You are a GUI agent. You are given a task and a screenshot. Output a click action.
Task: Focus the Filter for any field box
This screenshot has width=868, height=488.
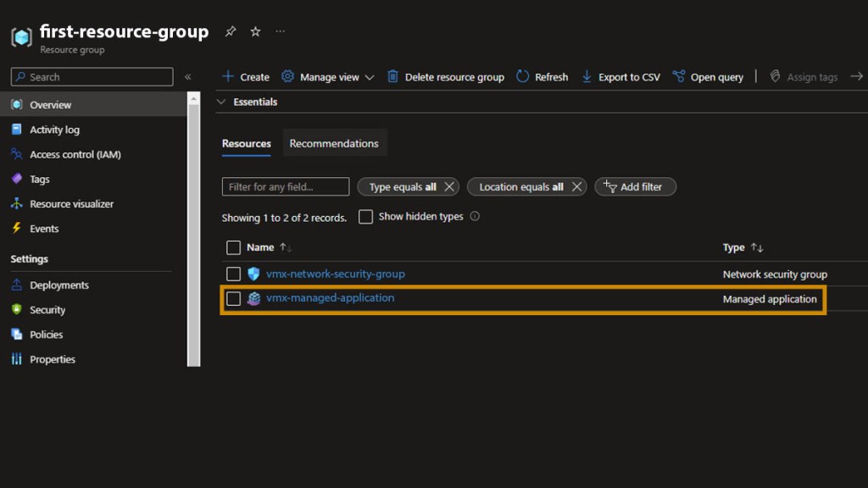[x=286, y=186]
